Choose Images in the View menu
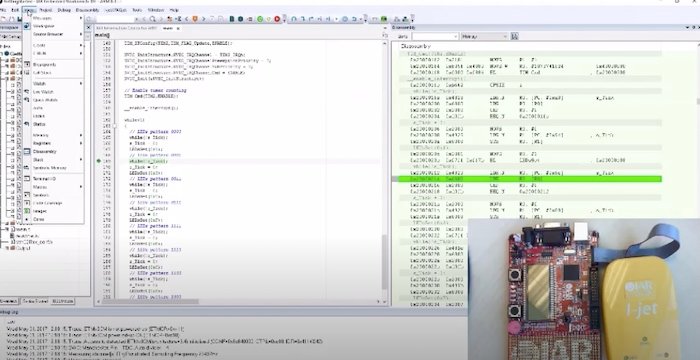This screenshot has height=360, width=700. coord(53,211)
